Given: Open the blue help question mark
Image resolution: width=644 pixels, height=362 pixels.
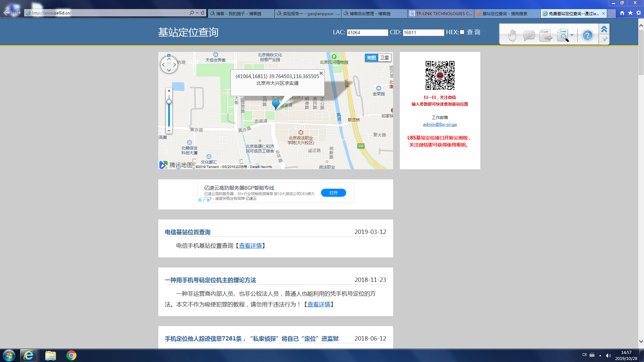Looking at the screenshot, I should tap(587, 35).
